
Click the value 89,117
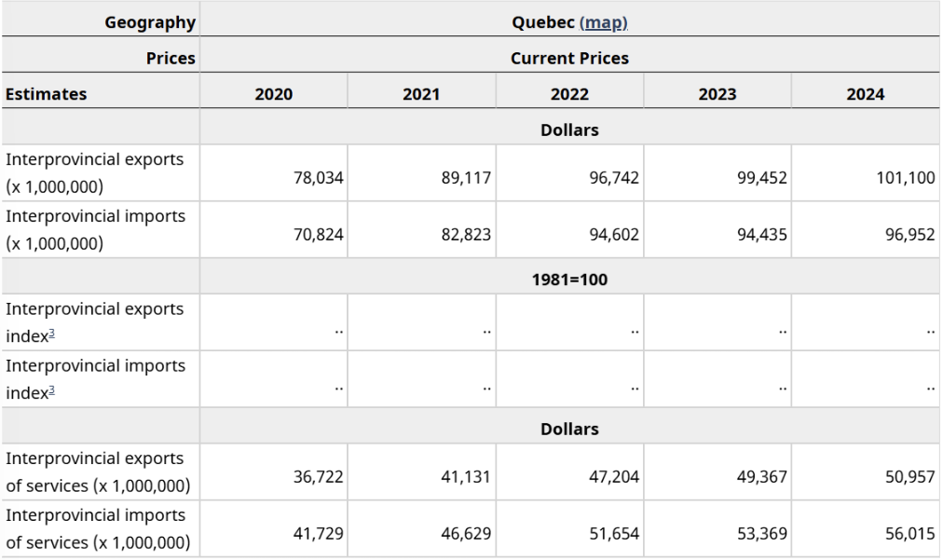[466, 178]
